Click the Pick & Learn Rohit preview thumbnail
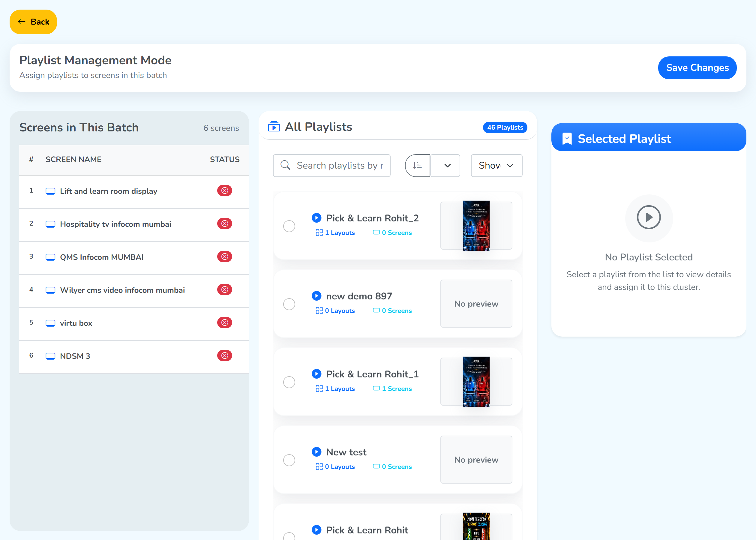The width and height of the screenshot is (756, 540). (x=476, y=527)
